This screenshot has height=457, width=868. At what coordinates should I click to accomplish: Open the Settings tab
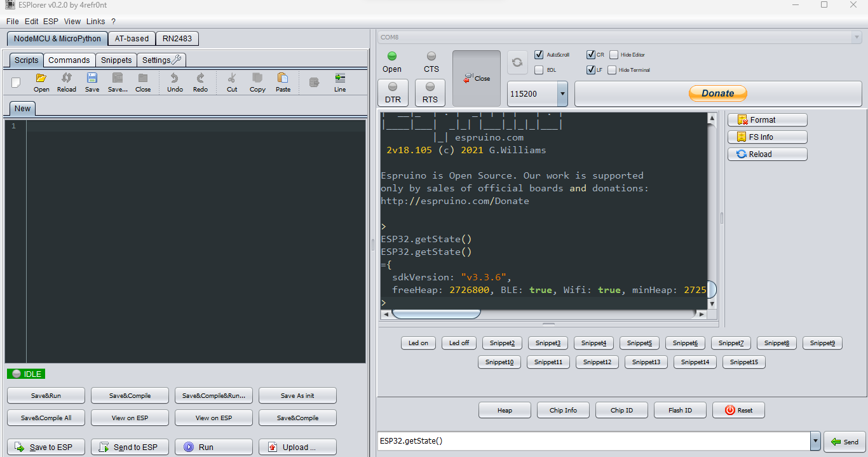pos(161,60)
